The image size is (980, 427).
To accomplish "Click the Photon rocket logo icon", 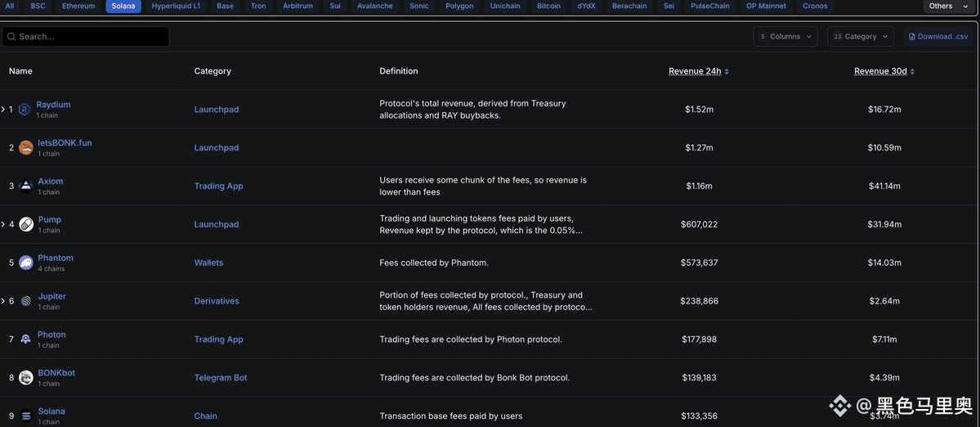I will coord(25,339).
